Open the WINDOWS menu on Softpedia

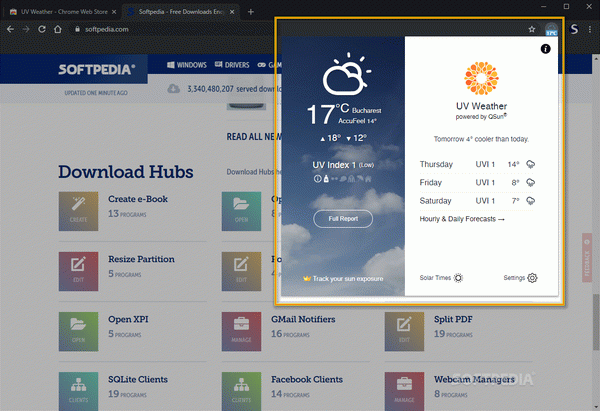(x=187, y=65)
